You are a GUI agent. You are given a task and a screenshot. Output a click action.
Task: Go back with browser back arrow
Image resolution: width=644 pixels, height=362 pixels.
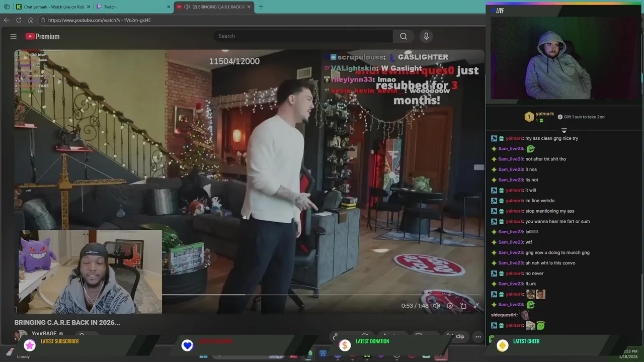[x=7, y=20]
